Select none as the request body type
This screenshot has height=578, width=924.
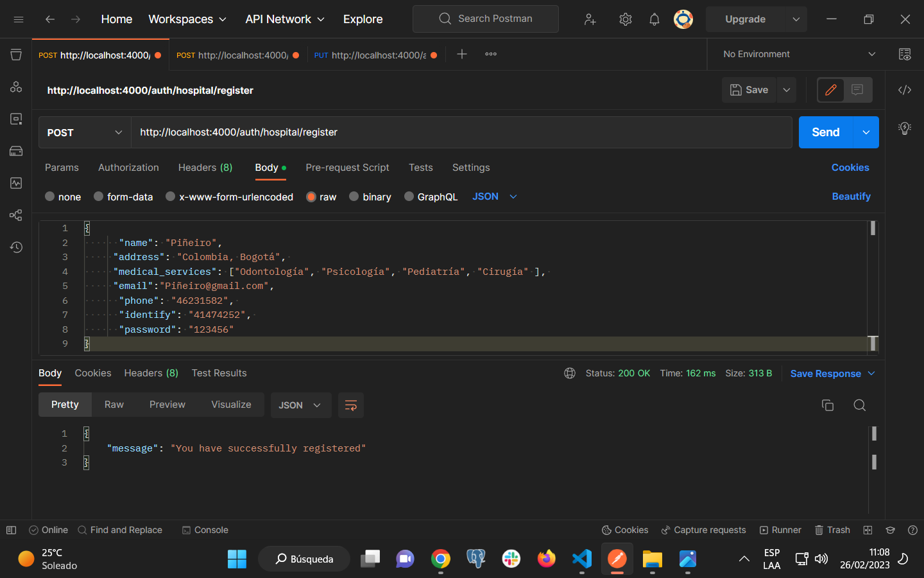[63, 197]
